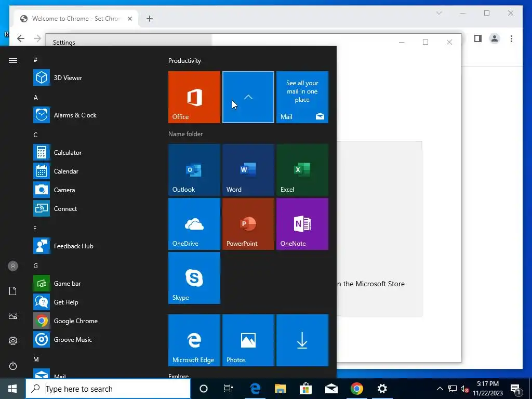Close the Welcome to Chrome tab
Viewport: 532px width, 399px height.
129,19
